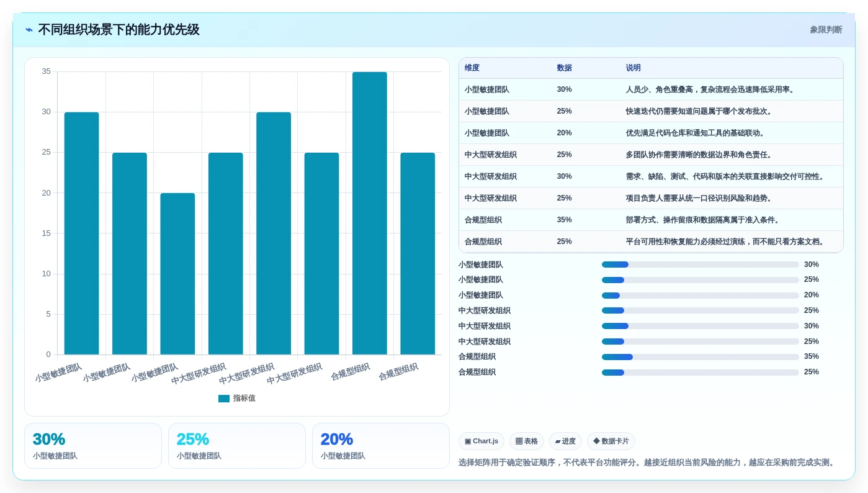Select the shortest chart bar at 20
The height and width of the screenshot is (493, 868).
coord(177,274)
